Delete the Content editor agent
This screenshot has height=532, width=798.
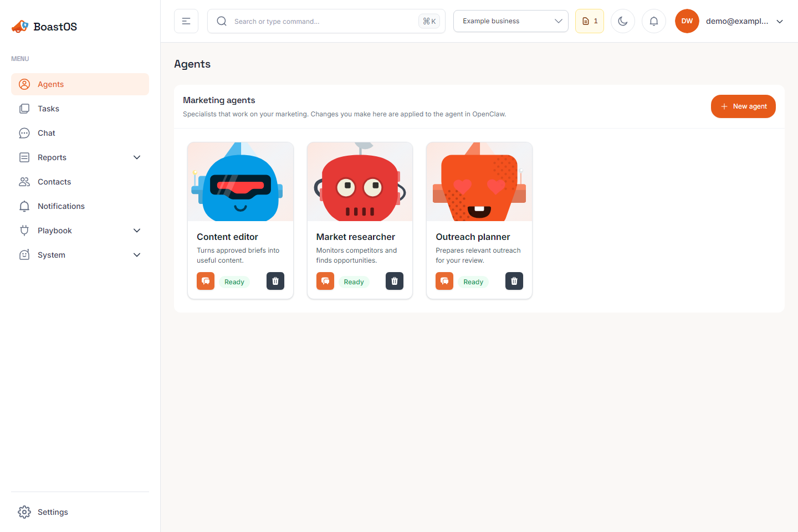275,281
